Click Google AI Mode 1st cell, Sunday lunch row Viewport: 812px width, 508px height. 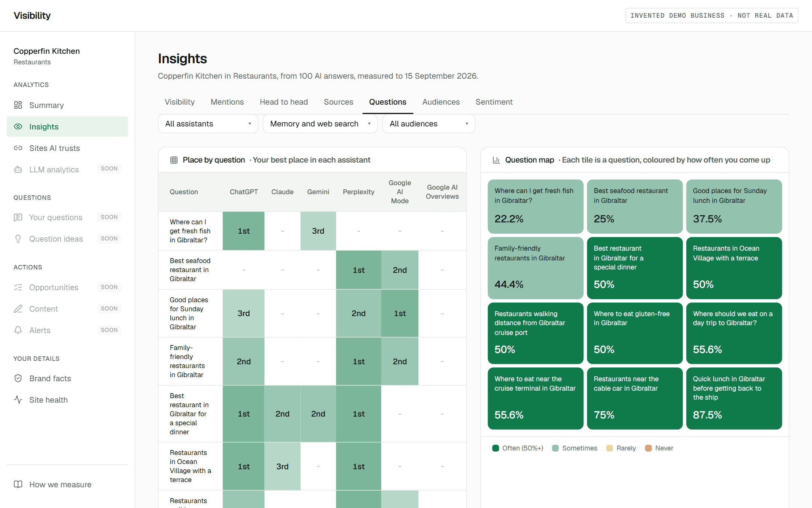click(400, 313)
